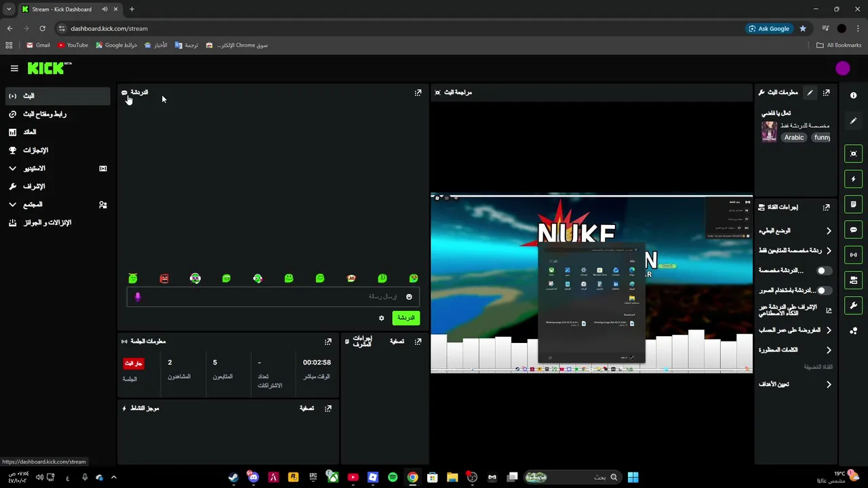This screenshot has height=488, width=868.
Task: Edit stream info with the pencil icon in panel header
Action: pyautogui.click(x=810, y=93)
